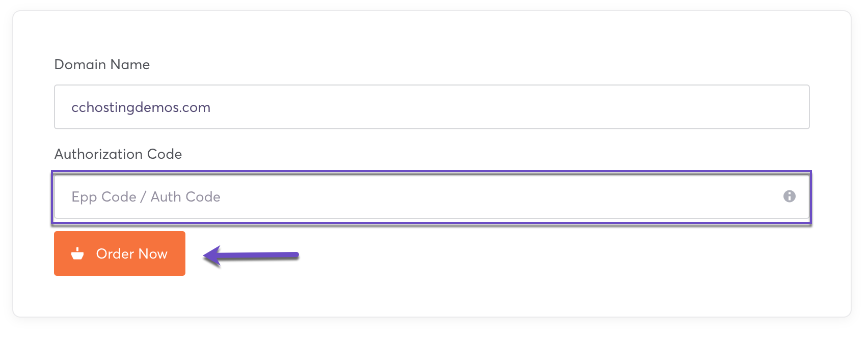Click the shopping basket glyph beside Order Now
Image resolution: width=868 pixels, height=340 pixels.
pyautogui.click(x=77, y=253)
